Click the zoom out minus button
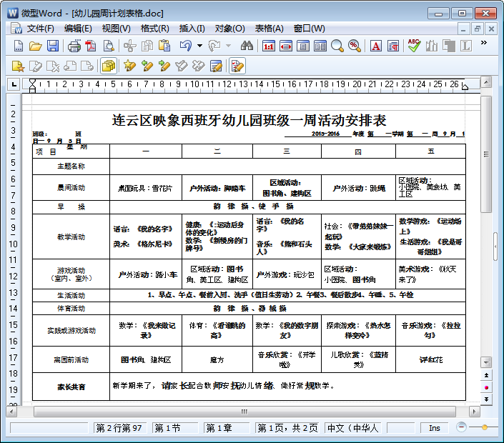 [461, 427]
